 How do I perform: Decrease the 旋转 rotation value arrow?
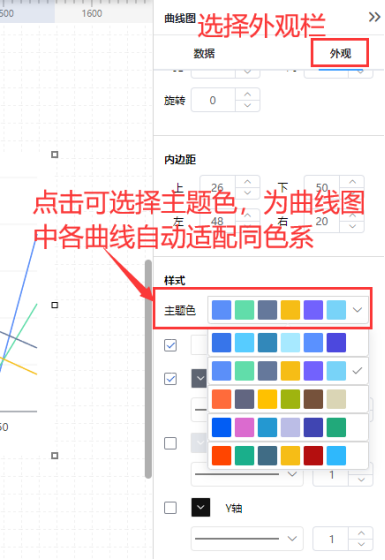(247, 105)
